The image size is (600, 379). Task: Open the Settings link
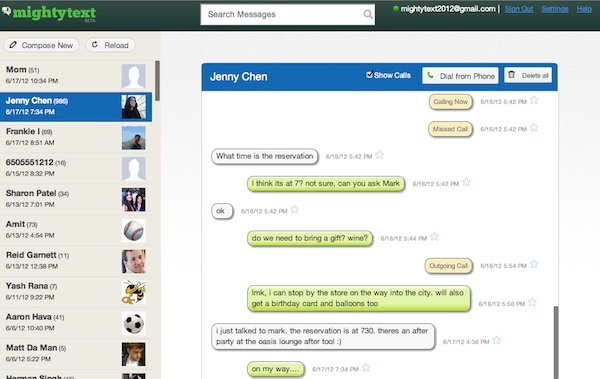(555, 9)
